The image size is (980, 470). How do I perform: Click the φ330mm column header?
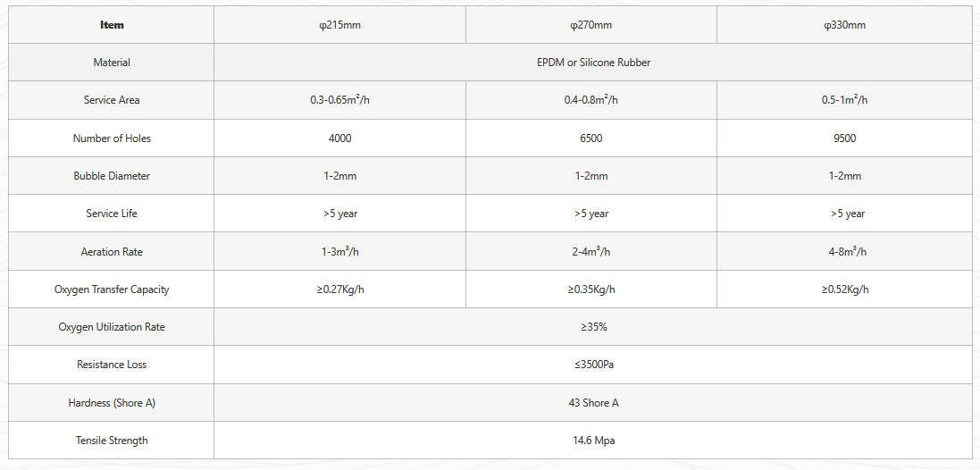coord(844,25)
